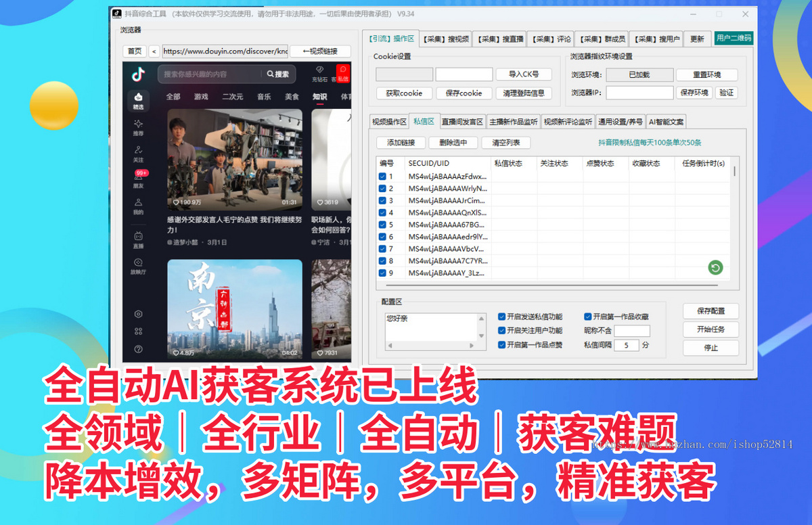Click the 浏览器IP input field
The width and height of the screenshot is (812, 525).
(x=639, y=93)
